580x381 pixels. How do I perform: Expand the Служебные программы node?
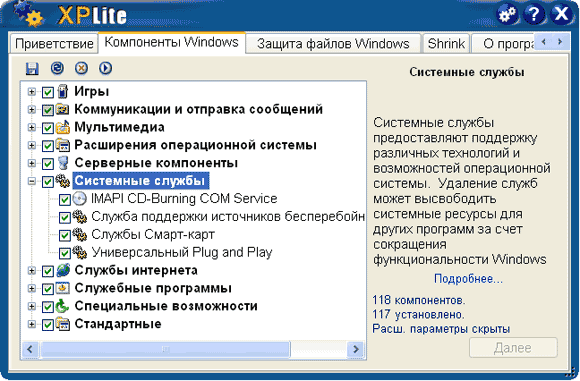[x=32, y=289]
